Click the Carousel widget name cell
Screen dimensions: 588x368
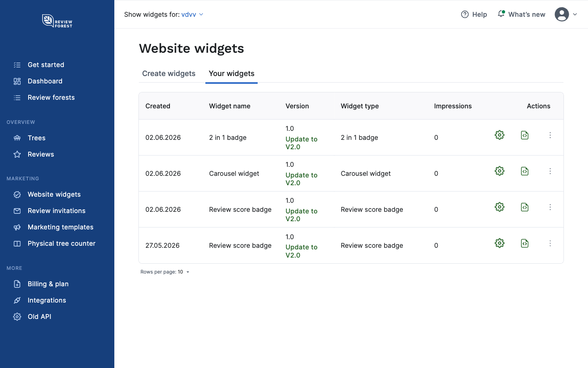tap(234, 174)
